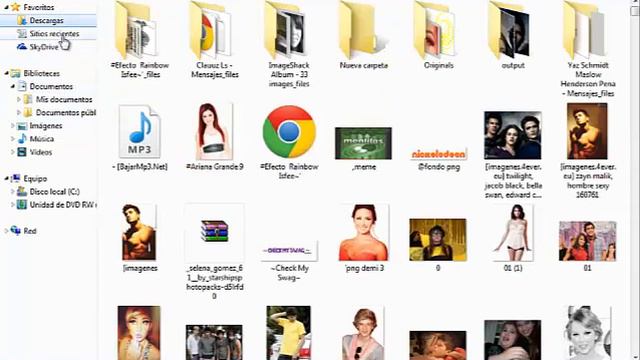The width and height of the screenshot is (640, 360).
Task: Select the Red network icon
Action: [16, 231]
